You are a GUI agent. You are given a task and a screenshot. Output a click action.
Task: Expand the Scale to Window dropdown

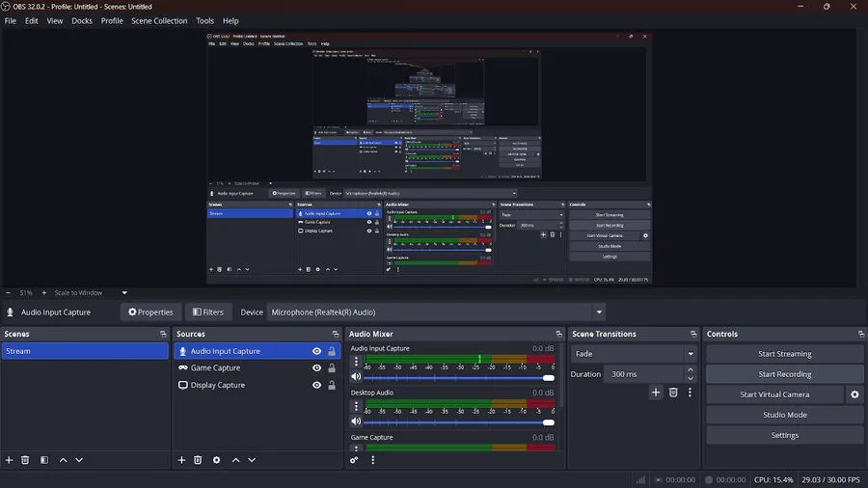pyautogui.click(x=124, y=292)
